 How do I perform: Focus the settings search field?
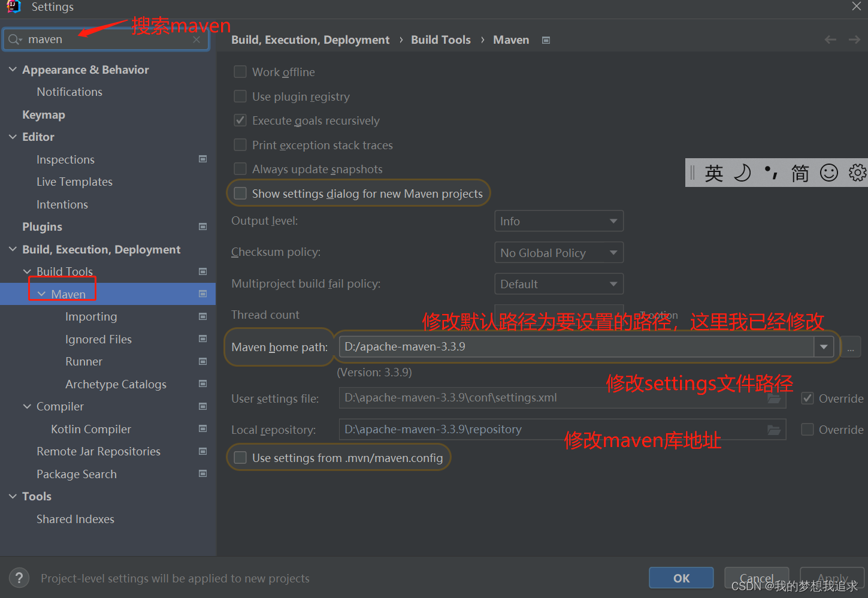[x=108, y=40]
